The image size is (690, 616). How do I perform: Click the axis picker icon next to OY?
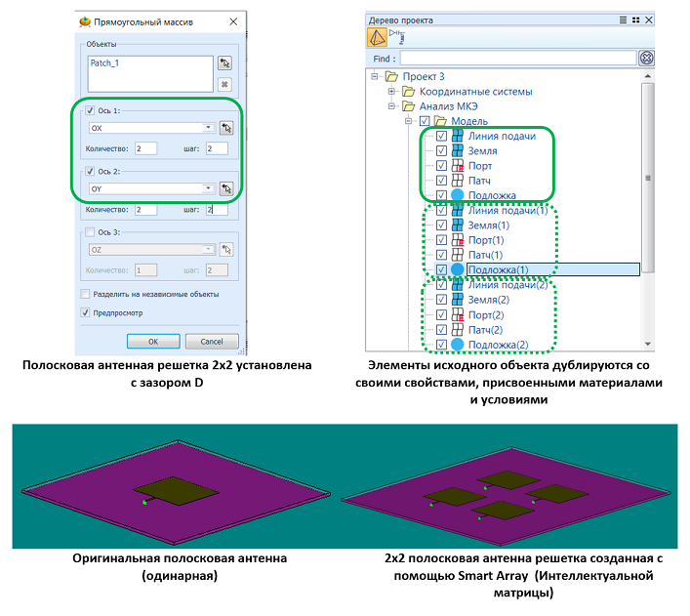(226, 188)
